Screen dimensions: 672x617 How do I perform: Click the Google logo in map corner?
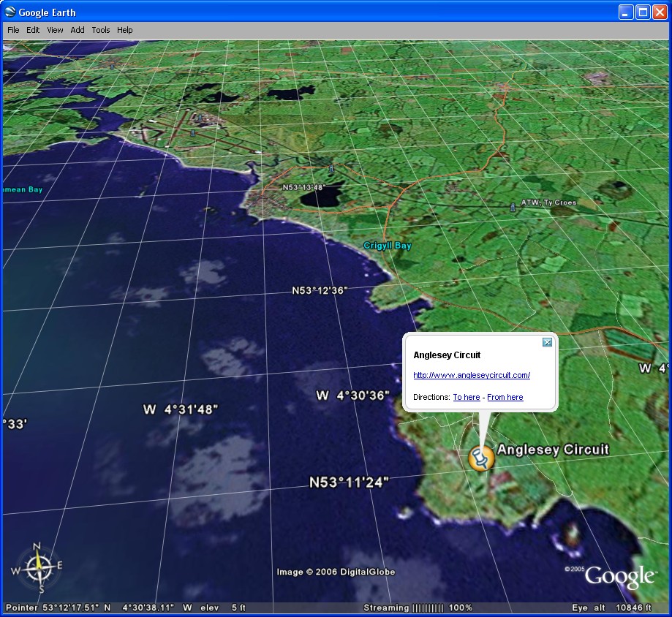[x=619, y=576]
